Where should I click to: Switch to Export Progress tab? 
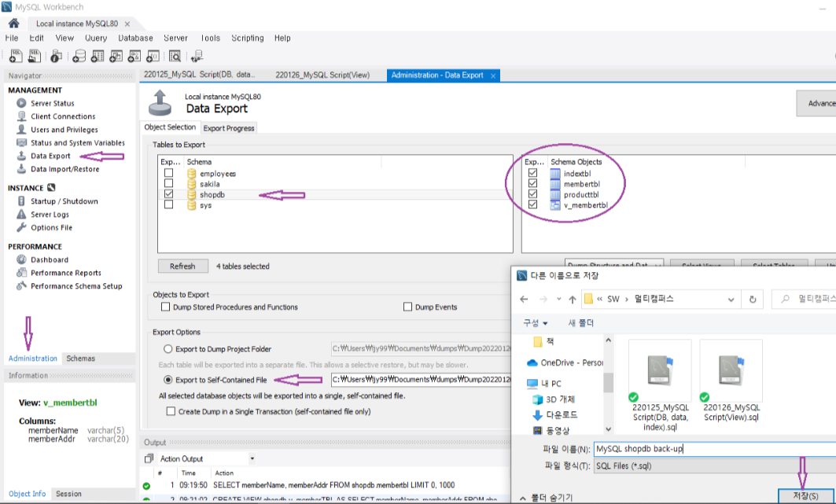click(229, 128)
